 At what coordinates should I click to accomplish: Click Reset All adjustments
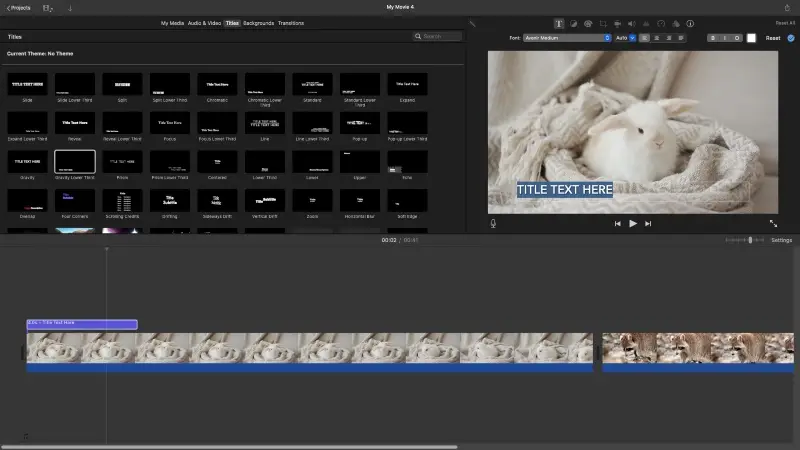click(x=785, y=23)
